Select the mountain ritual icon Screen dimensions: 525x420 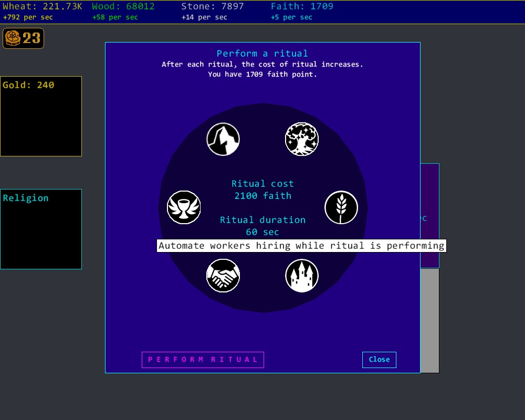click(x=223, y=140)
